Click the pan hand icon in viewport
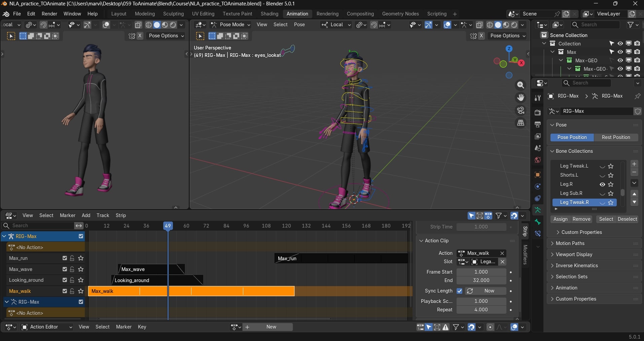 [521, 98]
